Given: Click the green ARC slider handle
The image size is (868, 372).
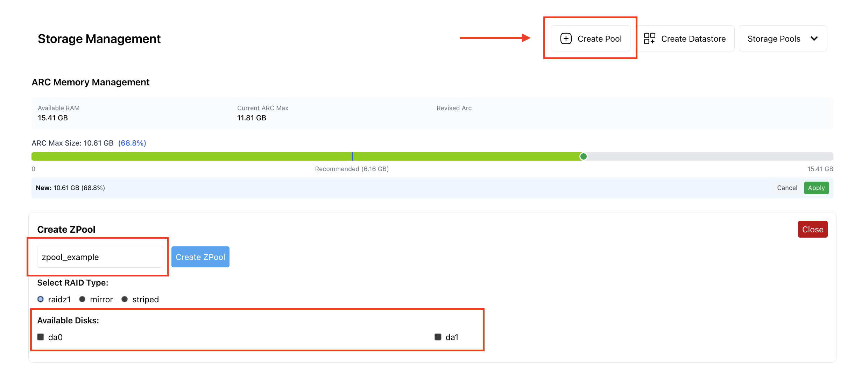Looking at the screenshot, I should 583,156.
